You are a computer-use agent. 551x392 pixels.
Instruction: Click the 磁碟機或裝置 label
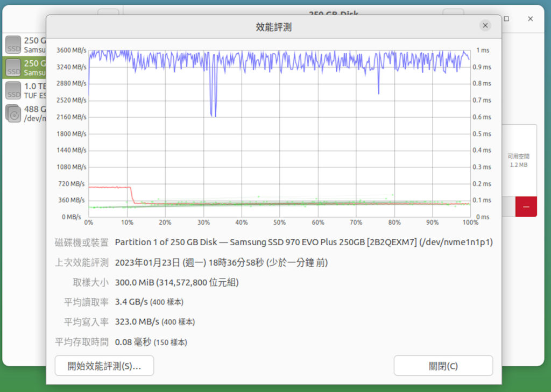point(82,243)
